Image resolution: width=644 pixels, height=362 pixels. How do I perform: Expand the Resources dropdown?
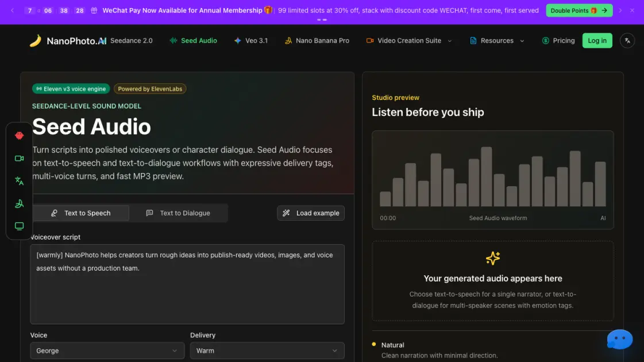click(497, 41)
